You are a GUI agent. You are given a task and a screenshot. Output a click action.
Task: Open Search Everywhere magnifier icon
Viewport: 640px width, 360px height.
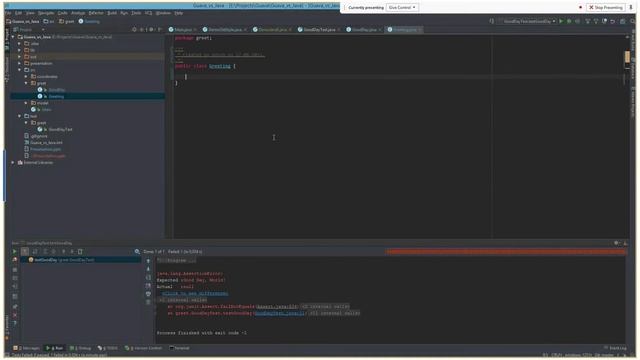coord(632,21)
